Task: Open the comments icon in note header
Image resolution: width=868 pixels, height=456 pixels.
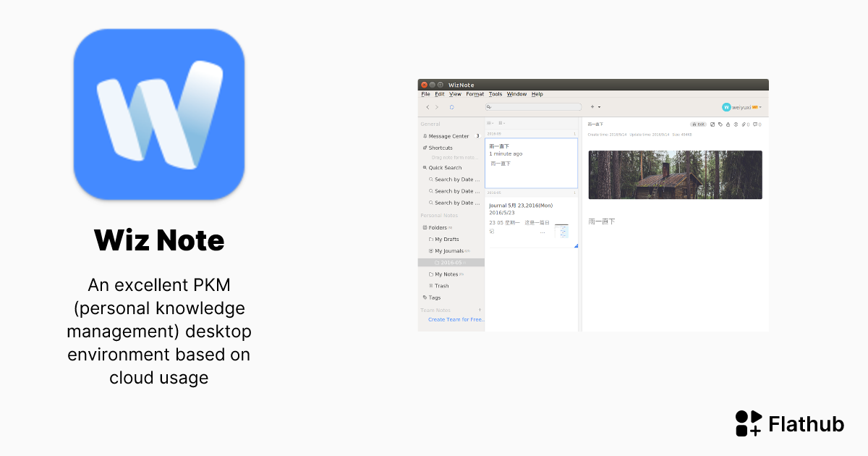Action: pos(755,124)
